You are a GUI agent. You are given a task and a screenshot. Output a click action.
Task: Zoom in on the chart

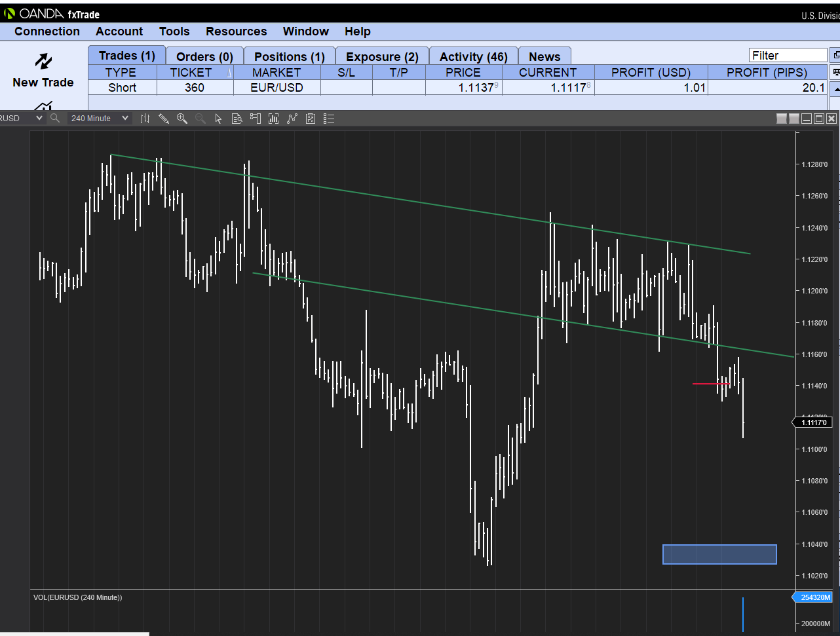point(181,118)
